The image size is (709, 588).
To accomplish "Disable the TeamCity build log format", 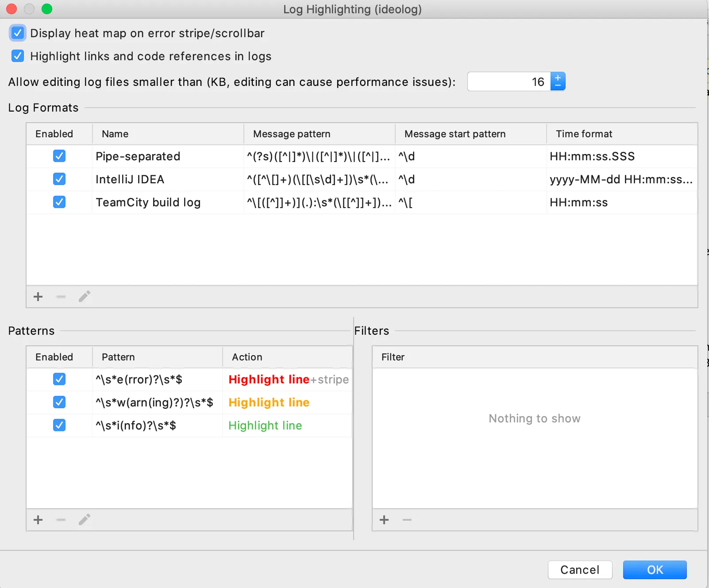I will [59, 202].
